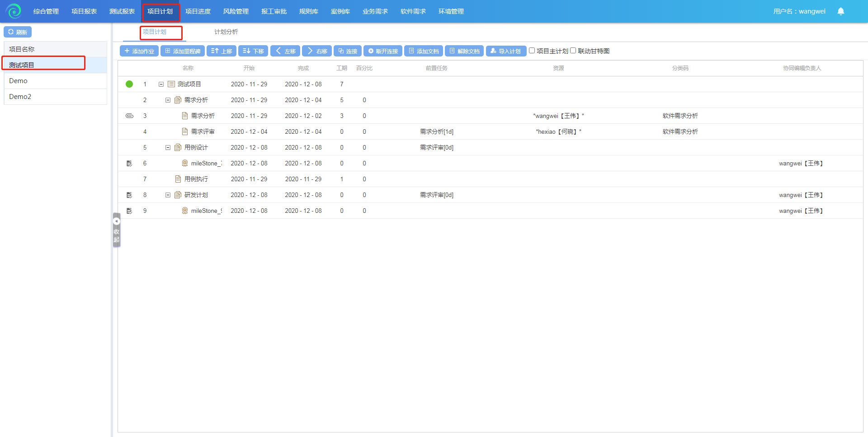Enable the 项目主计划 checkbox

[532, 51]
